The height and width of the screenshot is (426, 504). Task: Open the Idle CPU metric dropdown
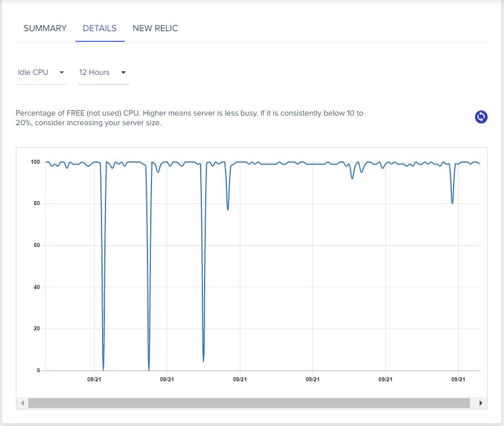[x=41, y=73]
